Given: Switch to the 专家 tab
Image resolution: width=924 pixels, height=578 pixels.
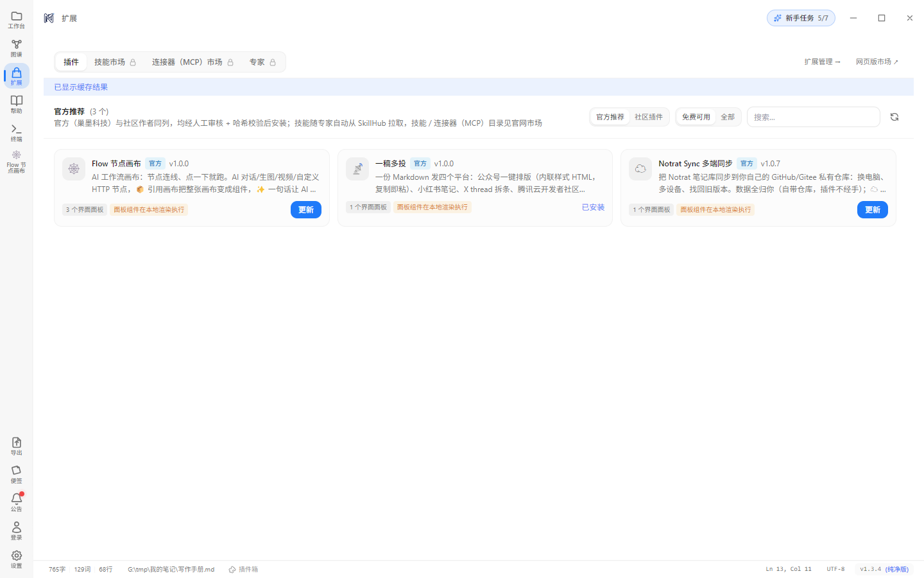Looking at the screenshot, I should (262, 62).
